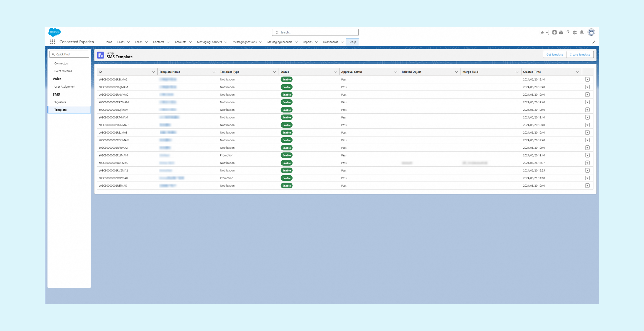The width and height of the screenshot is (644, 331).
Task: Open Event Streams in the sidebar
Action: pos(63,71)
